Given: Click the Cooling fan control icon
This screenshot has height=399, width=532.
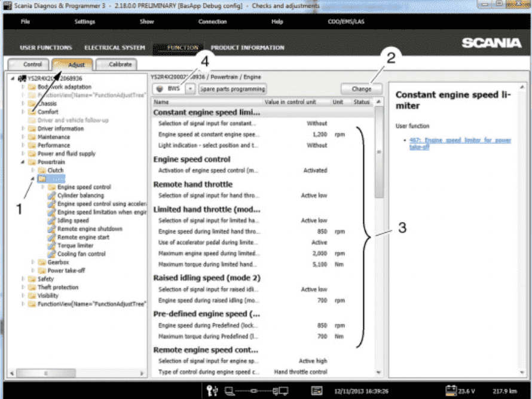Looking at the screenshot, I should (51, 254).
